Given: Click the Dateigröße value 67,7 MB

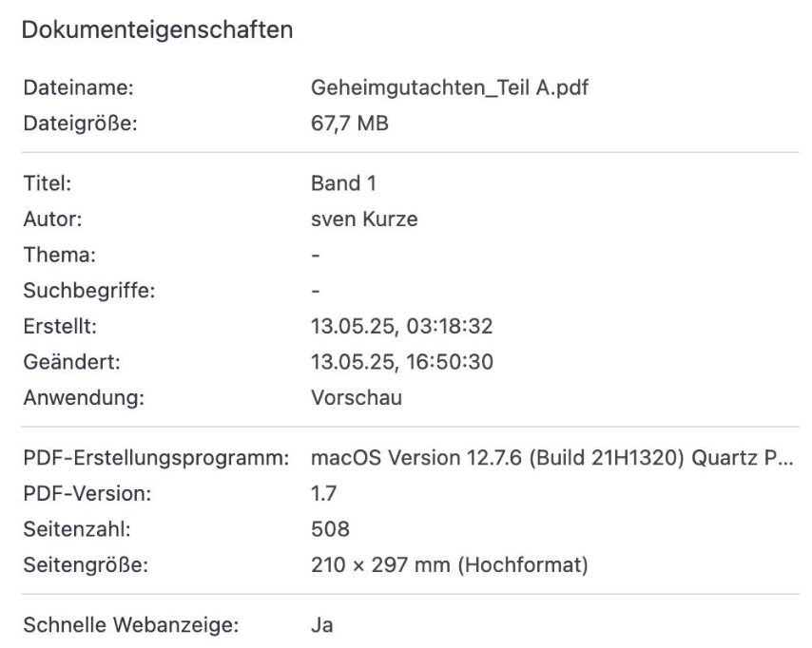Looking at the screenshot, I should (x=350, y=124).
